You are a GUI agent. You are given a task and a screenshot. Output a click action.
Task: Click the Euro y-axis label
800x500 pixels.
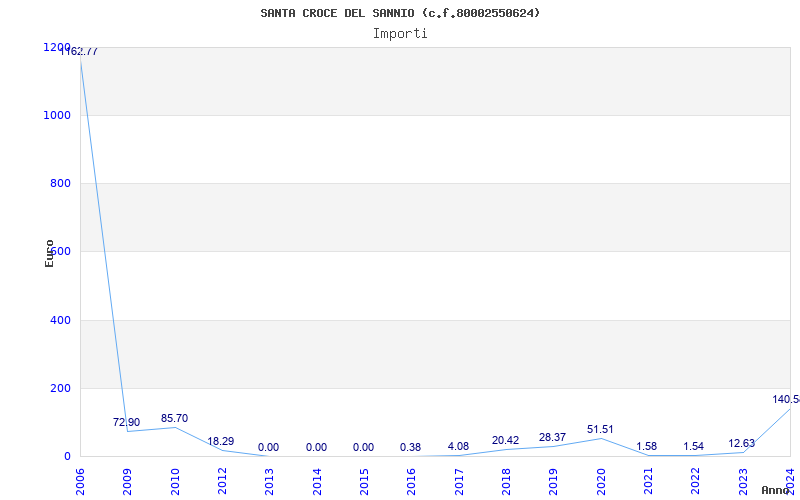tap(49, 254)
